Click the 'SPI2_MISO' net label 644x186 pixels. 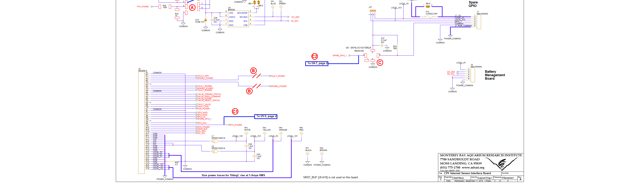[202, 113]
